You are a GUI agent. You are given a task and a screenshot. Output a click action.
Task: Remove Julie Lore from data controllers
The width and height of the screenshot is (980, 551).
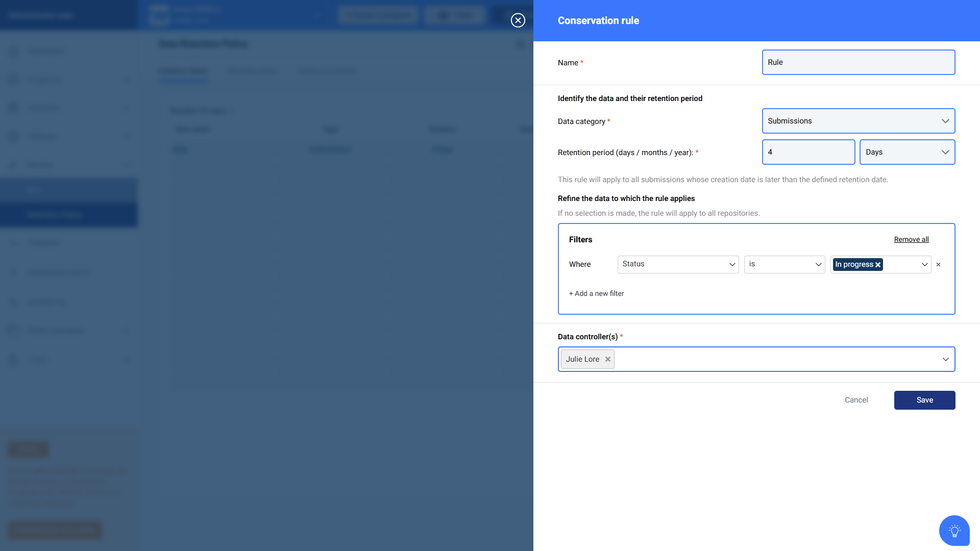(608, 359)
